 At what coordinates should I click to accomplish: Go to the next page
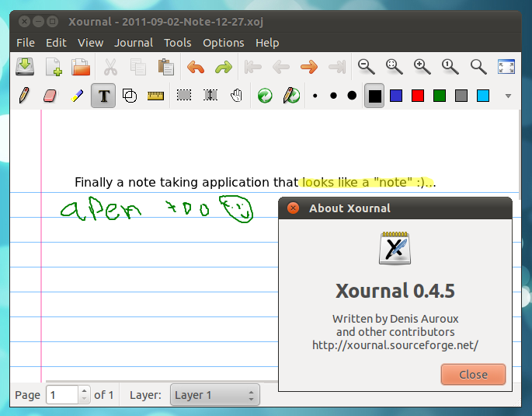(x=309, y=67)
